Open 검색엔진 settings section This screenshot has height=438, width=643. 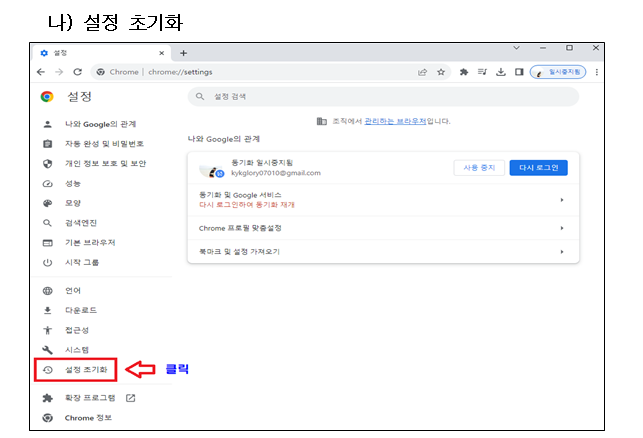click(x=81, y=223)
